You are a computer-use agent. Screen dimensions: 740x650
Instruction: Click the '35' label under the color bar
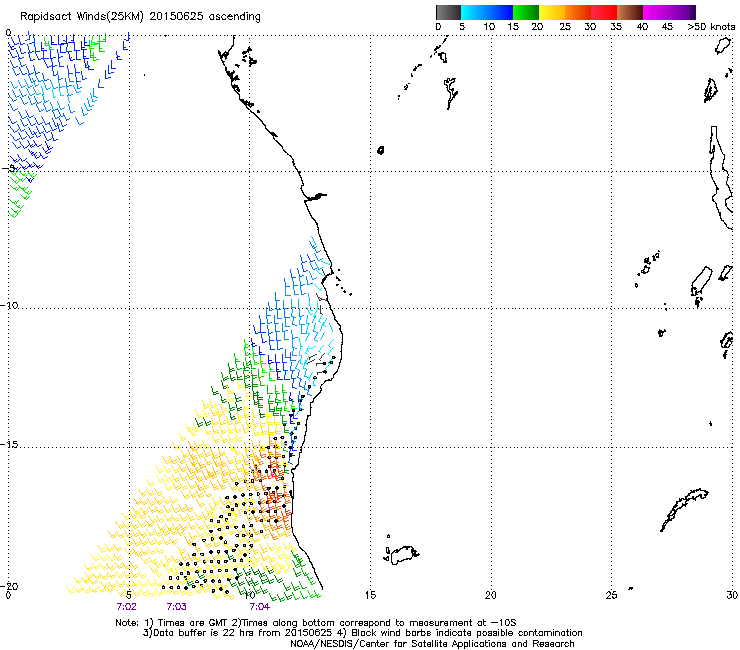pyautogui.click(x=616, y=27)
